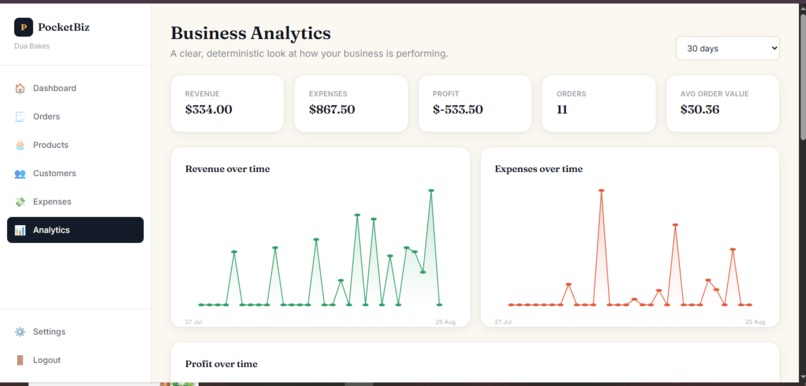The height and width of the screenshot is (386, 806).
Task: Open the 30 days period dropdown
Action: (727, 48)
